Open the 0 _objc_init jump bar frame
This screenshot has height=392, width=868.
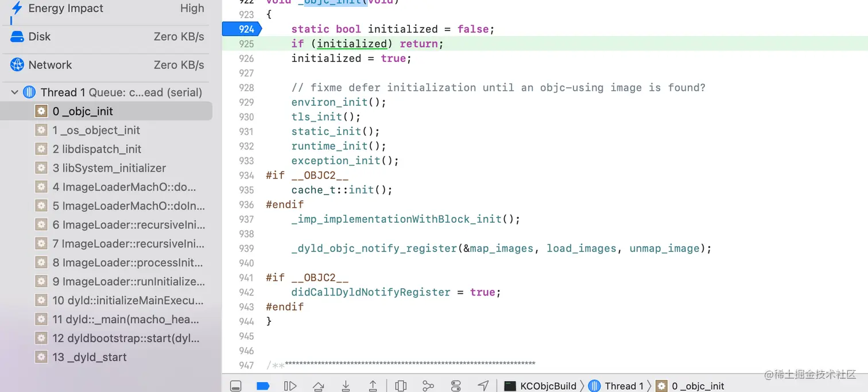[691, 386]
